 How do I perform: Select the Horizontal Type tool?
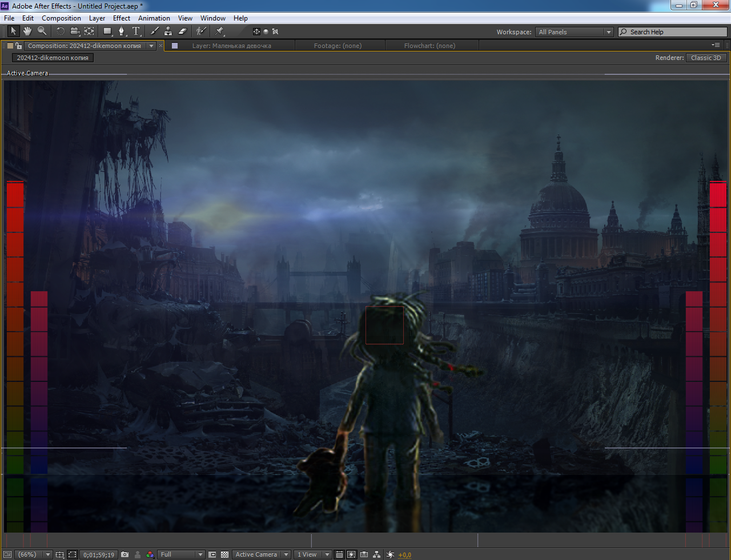pyautogui.click(x=136, y=31)
